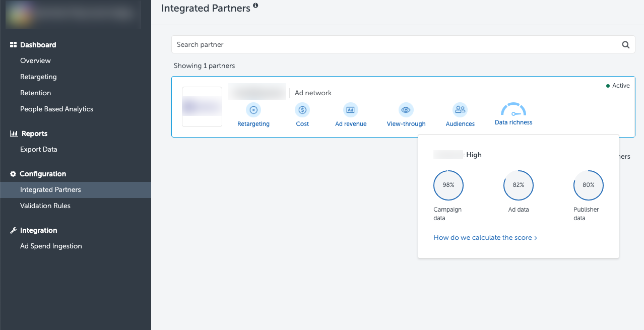644x330 pixels.
Task: Click the Data richness label
Action: [513, 122]
